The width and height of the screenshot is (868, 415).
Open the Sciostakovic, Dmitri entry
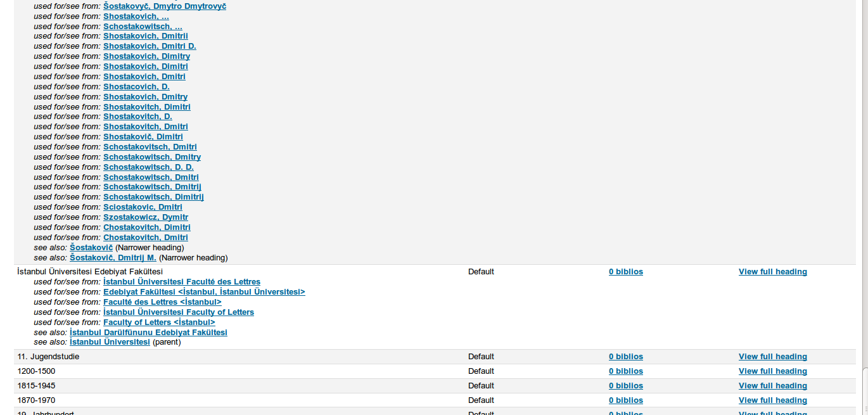143,207
